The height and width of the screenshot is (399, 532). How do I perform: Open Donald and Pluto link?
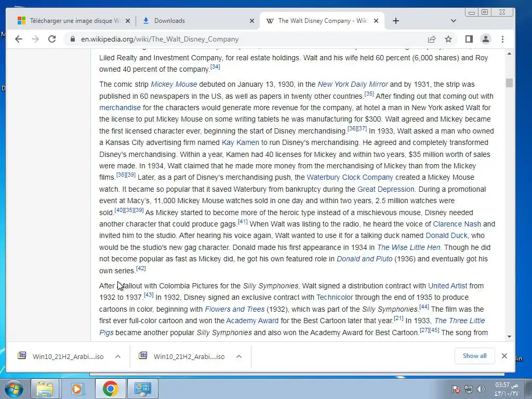point(364,259)
